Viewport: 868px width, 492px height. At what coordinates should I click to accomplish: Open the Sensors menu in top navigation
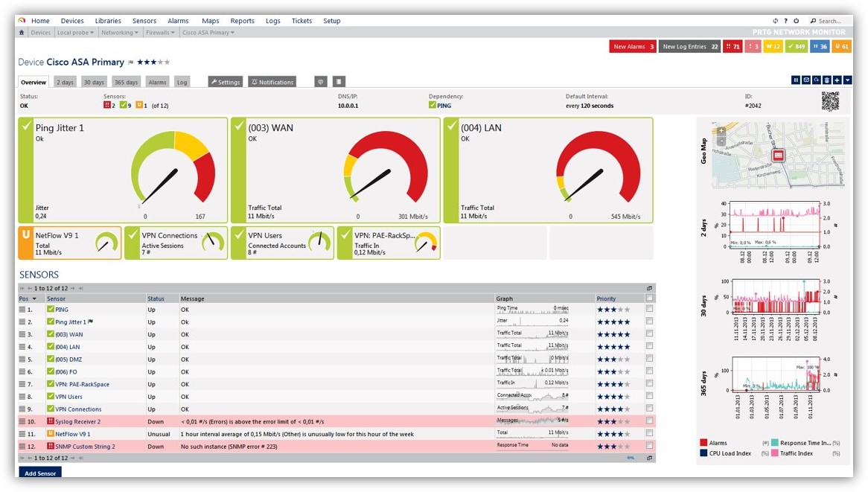[144, 21]
